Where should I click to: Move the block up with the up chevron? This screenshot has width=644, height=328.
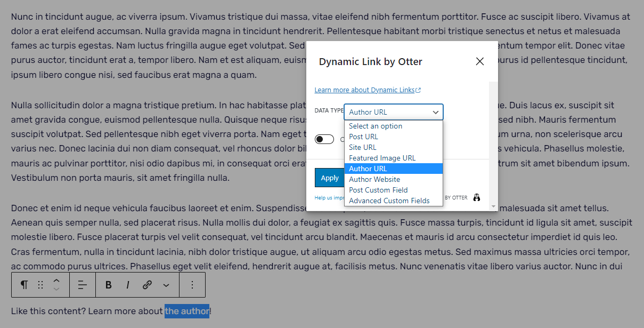(x=55, y=279)
